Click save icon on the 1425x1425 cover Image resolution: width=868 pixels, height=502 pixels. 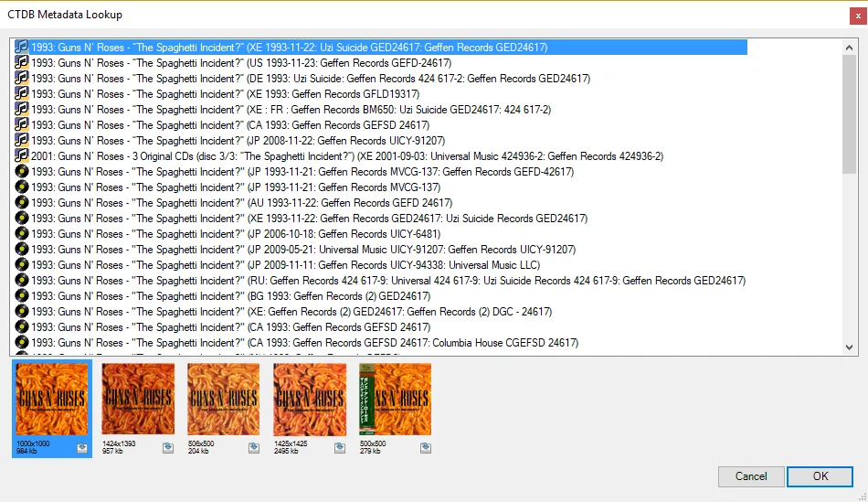coord(339,448)
